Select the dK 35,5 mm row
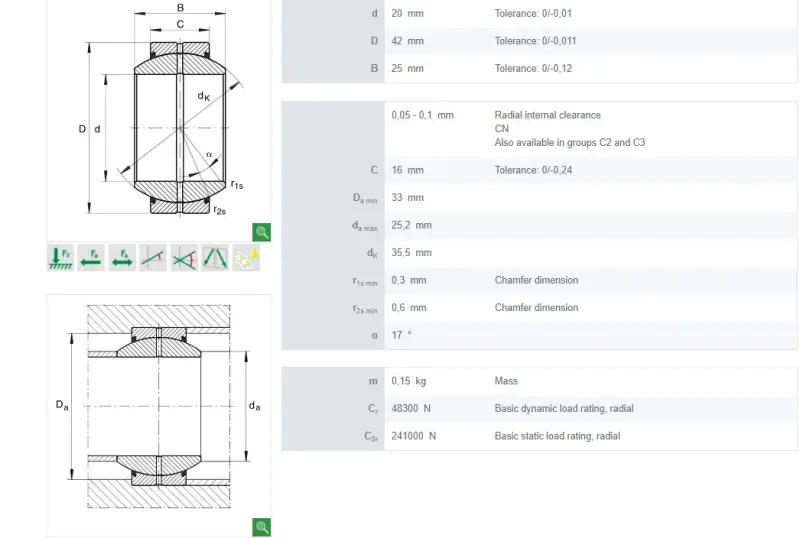This screenshot has width=800, height=538. [539, 253]
